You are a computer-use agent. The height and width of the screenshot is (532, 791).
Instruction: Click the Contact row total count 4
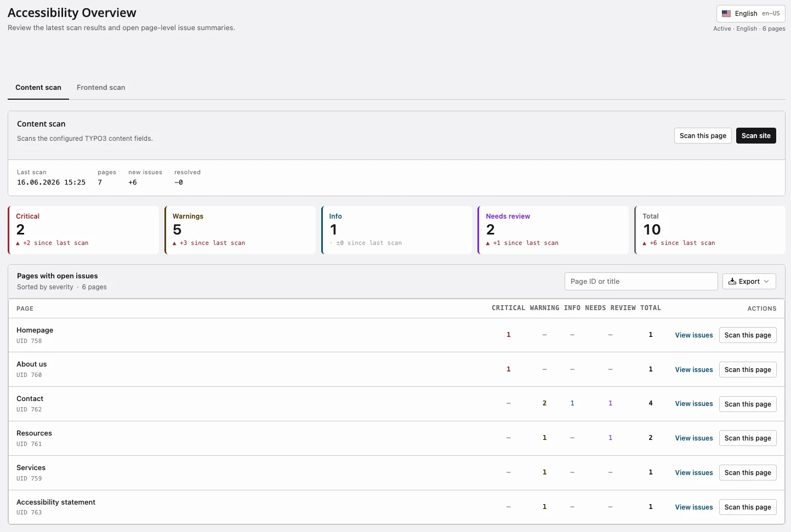tap(651, 403)
